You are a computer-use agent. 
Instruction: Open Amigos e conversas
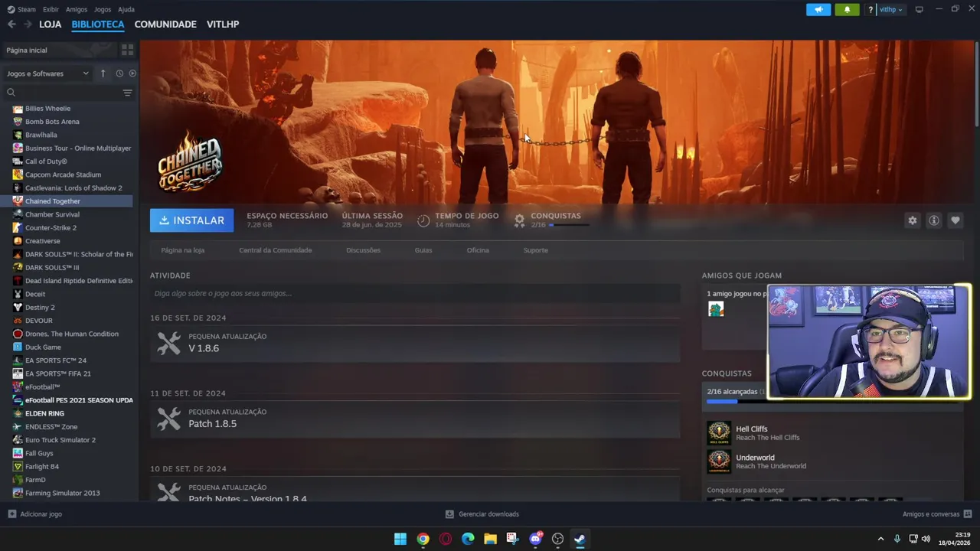[x=937, y=514]
